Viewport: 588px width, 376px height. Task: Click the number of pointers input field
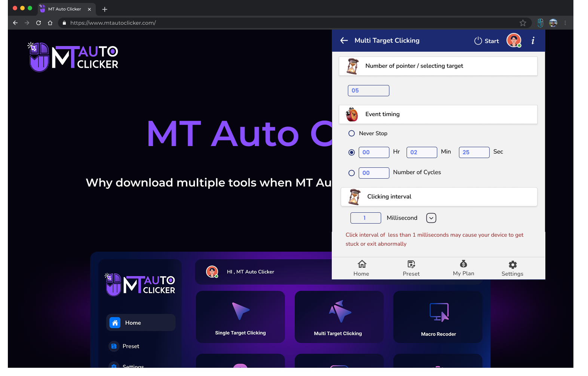click(368, 91)
